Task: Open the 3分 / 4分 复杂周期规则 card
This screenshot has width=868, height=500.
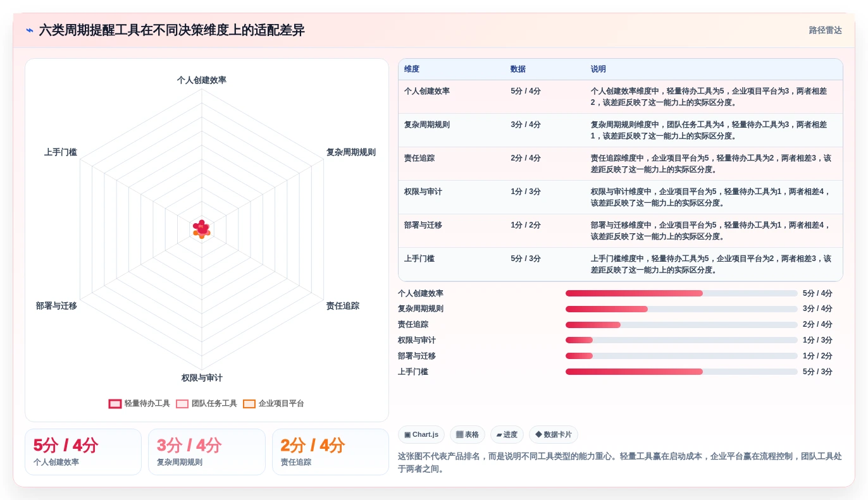Action: pyautogui.click(x=207, y=452)
